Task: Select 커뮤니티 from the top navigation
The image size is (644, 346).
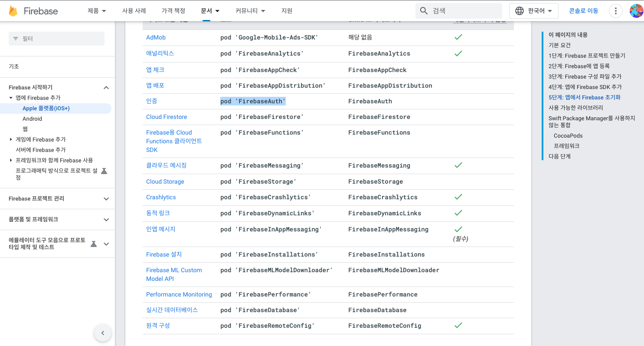Action: tap(252, 10)
